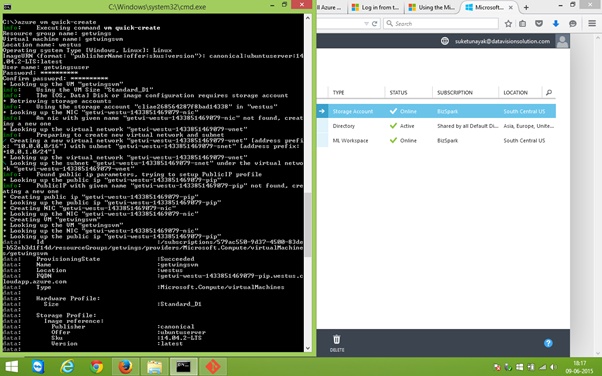Image resolution: width=602 pixels, height=376 pixels.
Task: Open Google Chrome from the taskbar
Action: 96,367
